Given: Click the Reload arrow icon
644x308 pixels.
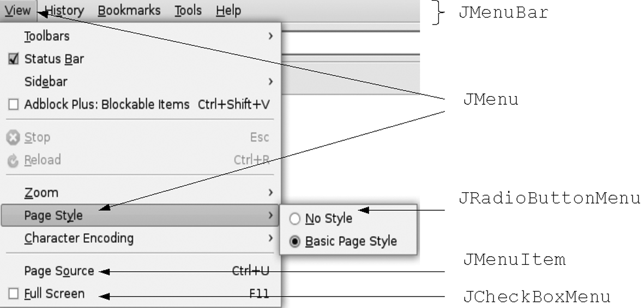Looking at the screenshot, I should 13,161.
